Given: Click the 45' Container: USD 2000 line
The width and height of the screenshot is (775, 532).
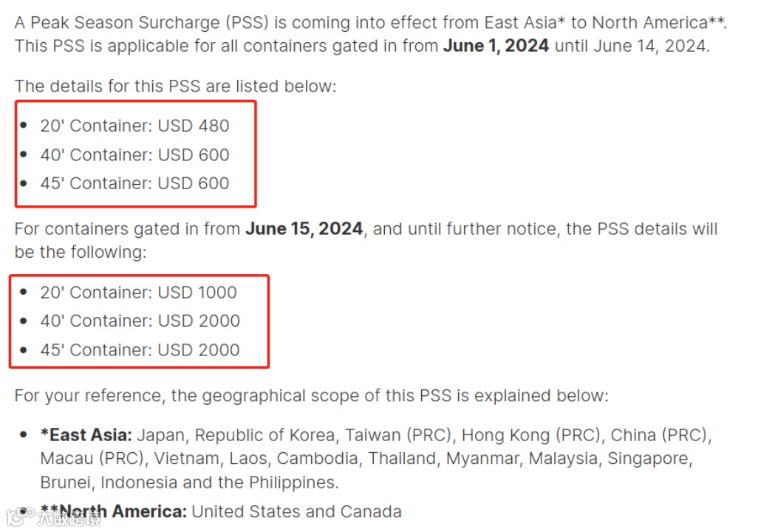Looking at the screenshot, I should pos(140,349).
